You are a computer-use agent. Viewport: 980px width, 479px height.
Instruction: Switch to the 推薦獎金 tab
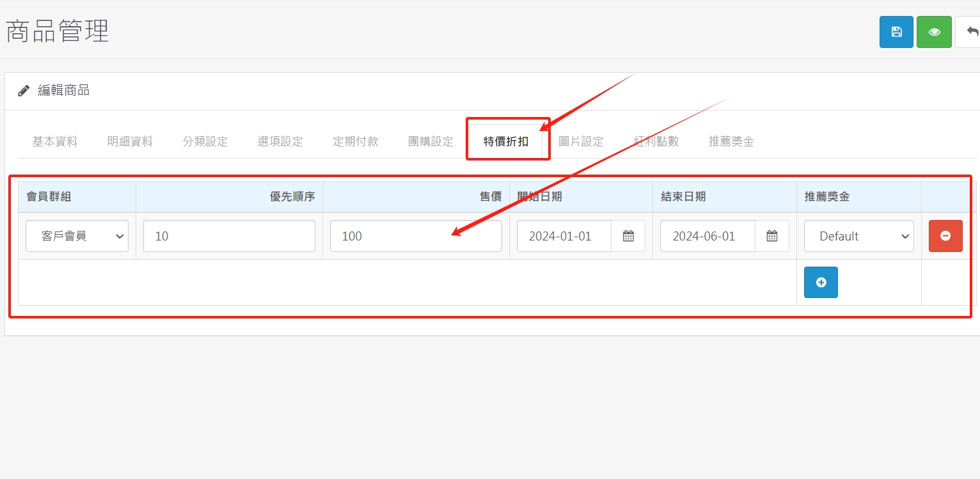click(x=731, y=141)
